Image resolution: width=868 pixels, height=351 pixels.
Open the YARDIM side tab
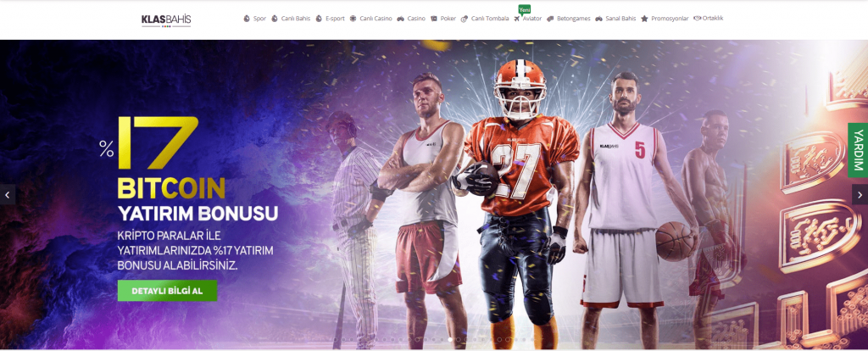coord(858,150)
